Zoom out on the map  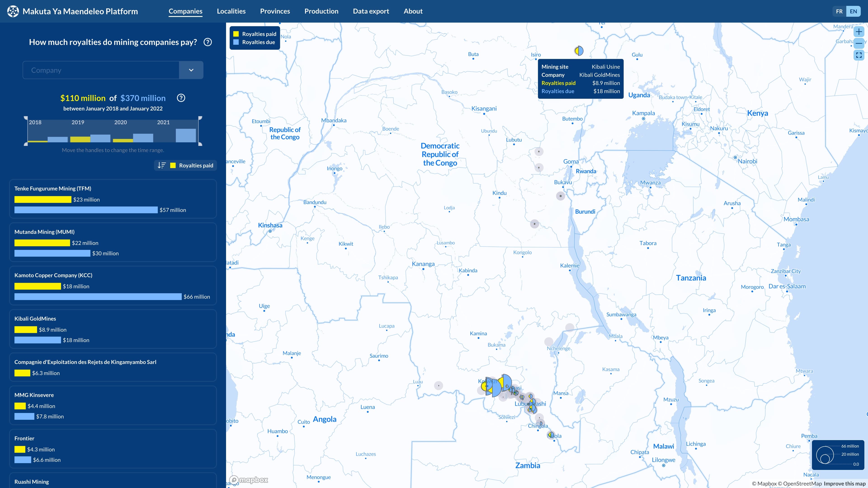click(859, 43)
